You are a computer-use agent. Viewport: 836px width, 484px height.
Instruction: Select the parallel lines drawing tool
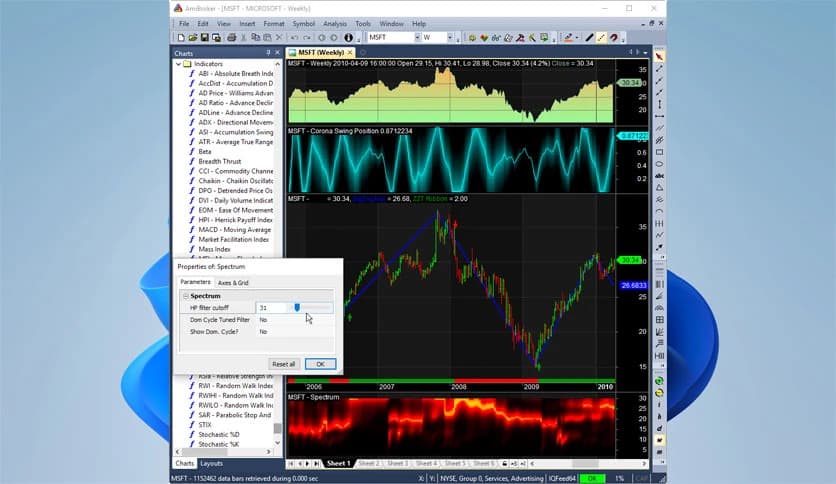660,128
